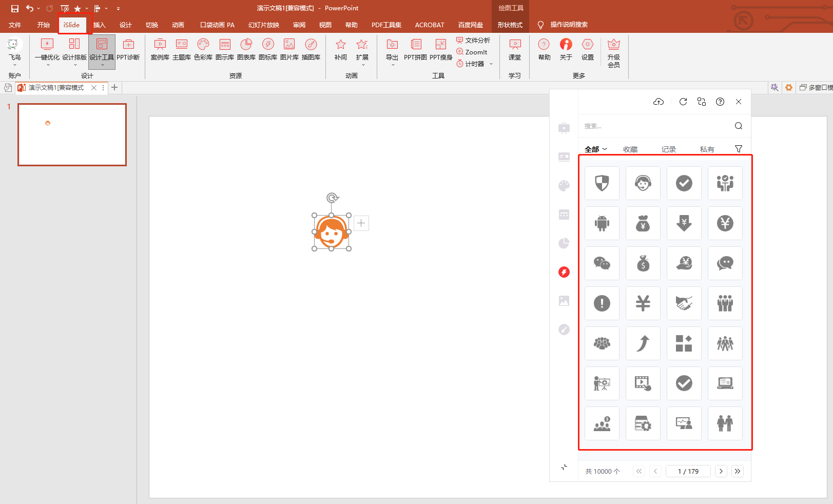Launch PPT诊断 diagnosis from the ribbon

(128, 50)
